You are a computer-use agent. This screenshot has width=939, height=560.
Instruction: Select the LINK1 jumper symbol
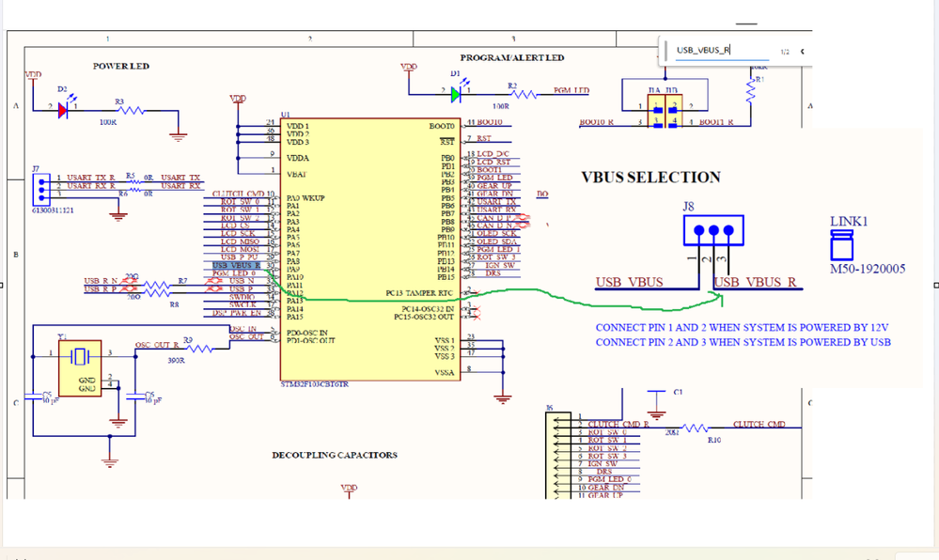[841, 245]
